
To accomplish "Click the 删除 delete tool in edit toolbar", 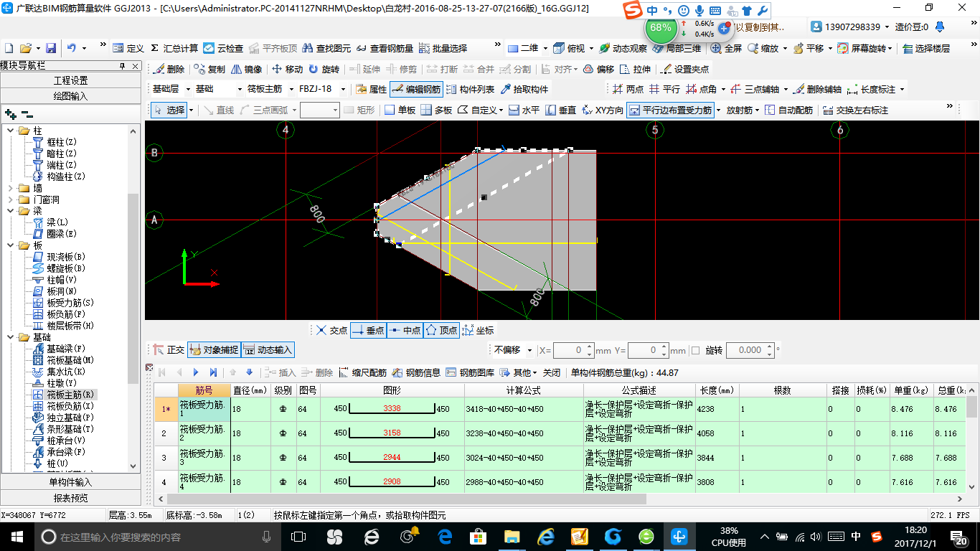I will [x=169, y=70].
